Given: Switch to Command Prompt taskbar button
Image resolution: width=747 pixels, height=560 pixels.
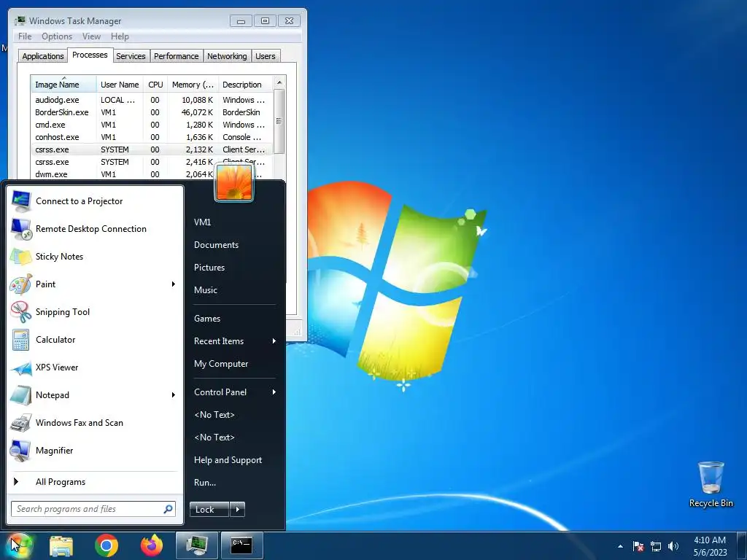Looking at the screenshot, I should pos(242,545).
